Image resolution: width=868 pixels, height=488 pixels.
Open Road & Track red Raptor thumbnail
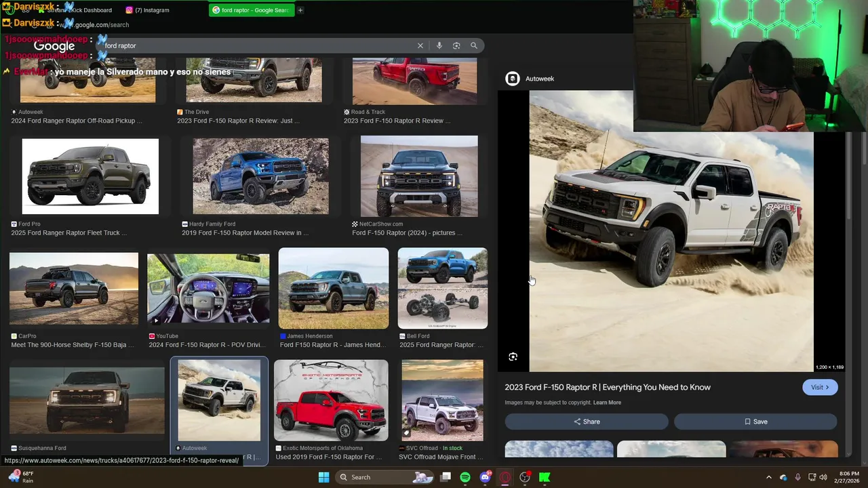tap(414, 81)
